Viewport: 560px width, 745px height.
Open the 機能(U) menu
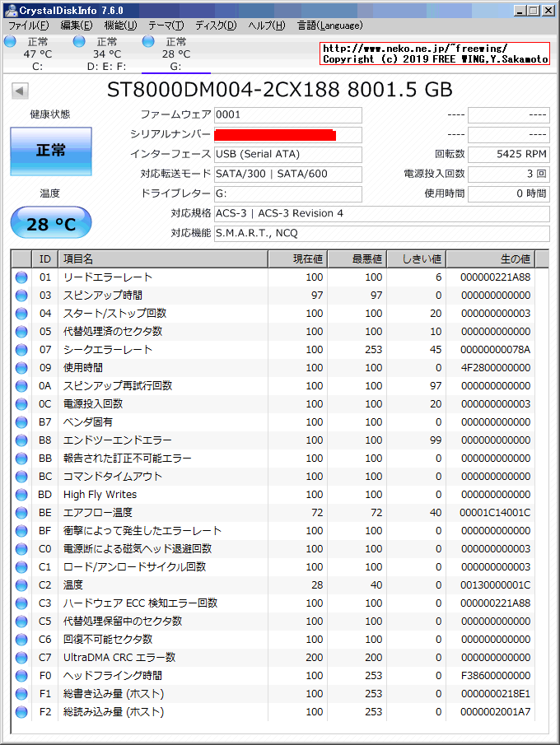pos(120,26)
